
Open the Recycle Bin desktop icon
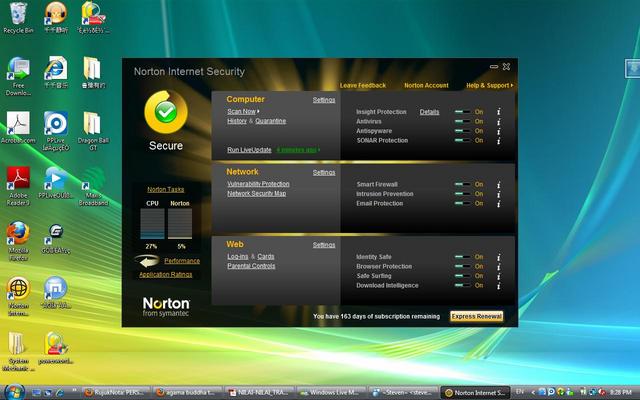[17, 15]
